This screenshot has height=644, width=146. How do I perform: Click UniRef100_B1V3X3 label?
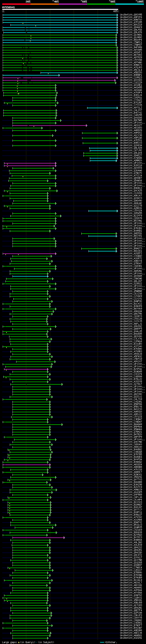131,502
